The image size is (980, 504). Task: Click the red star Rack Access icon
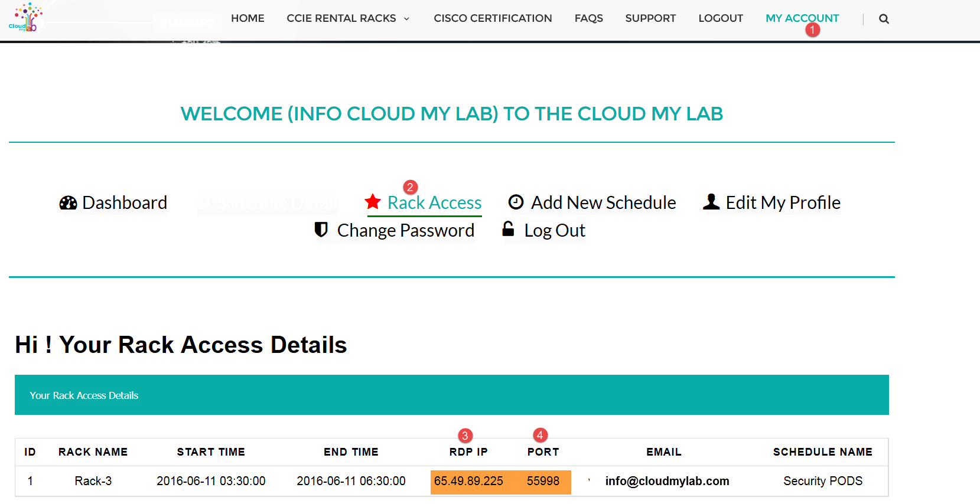point(373,202)
